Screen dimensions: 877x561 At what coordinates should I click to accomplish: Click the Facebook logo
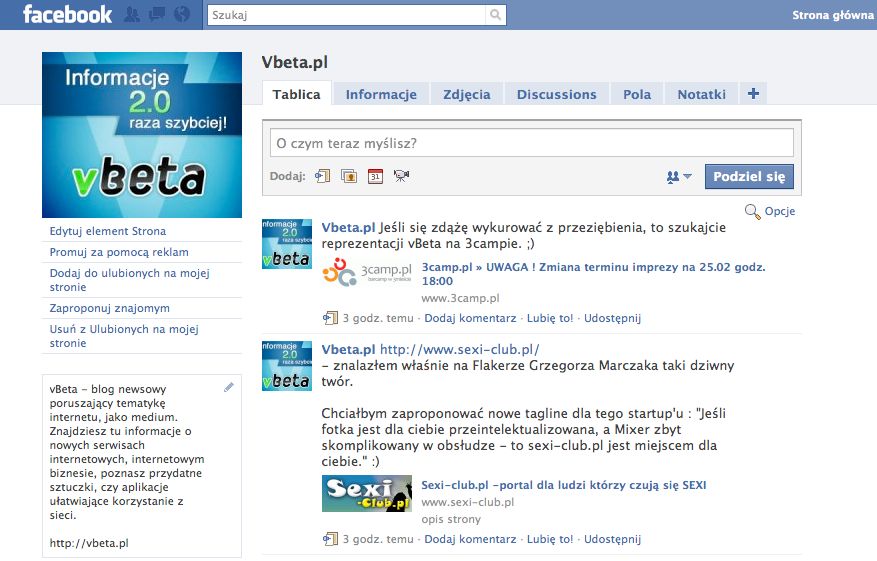(67, 14)
